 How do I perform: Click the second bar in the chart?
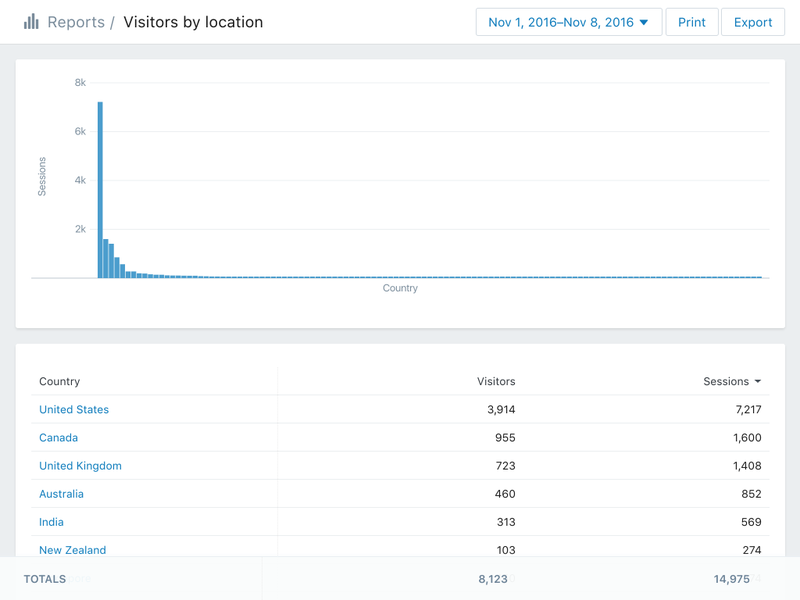[x=106, y=259]
